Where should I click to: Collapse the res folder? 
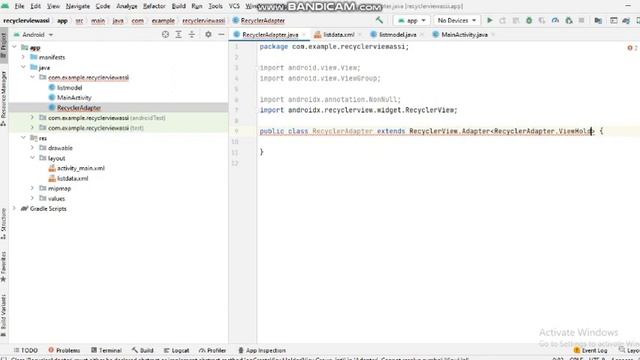tap(24, 138)
